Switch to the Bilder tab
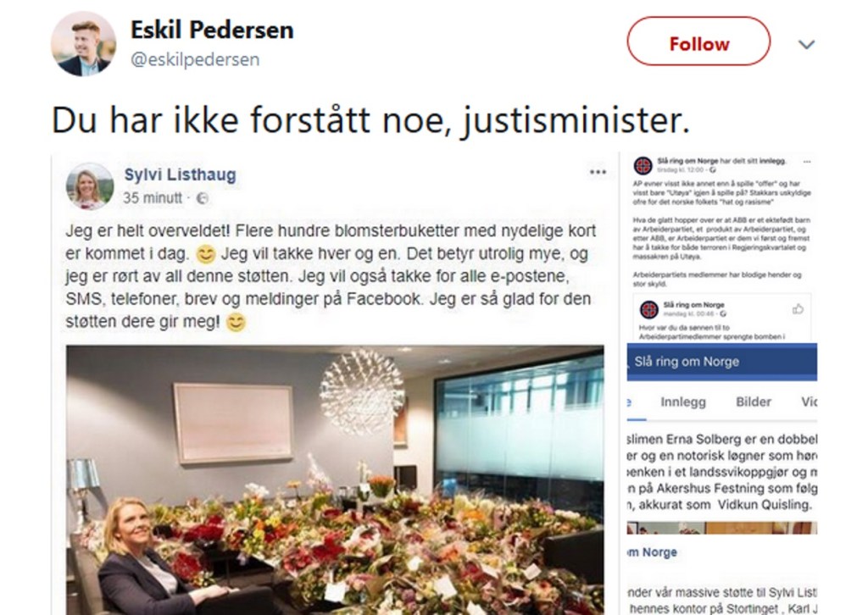 [754, 402]
